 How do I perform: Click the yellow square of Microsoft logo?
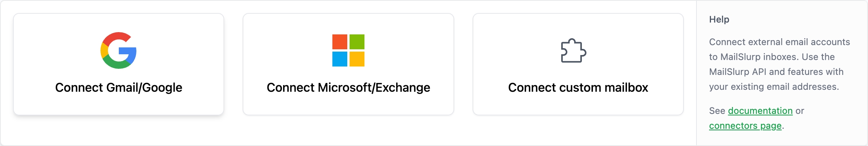pos(357,59)
